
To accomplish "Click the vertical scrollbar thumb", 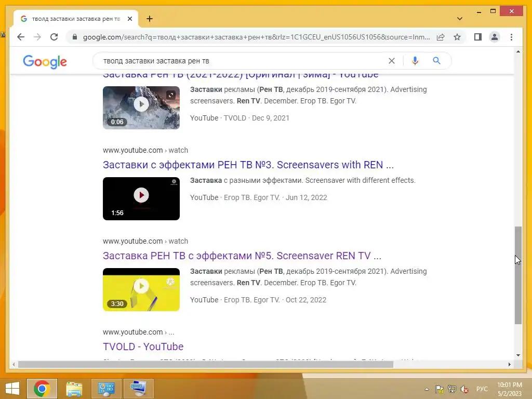I will [518, 275].
